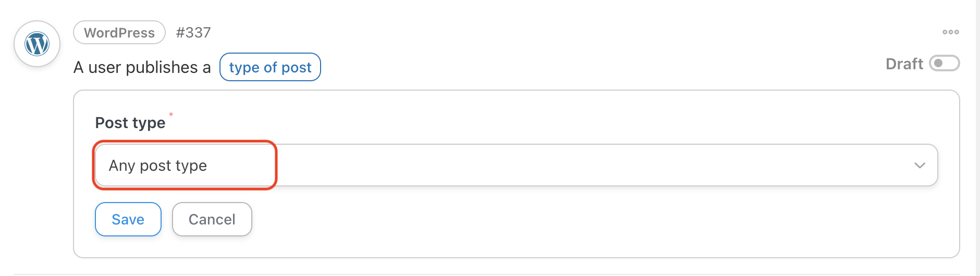Toggle the Draft switch to live
Viewport: 980px width, 276px height.
click(944, 64)
